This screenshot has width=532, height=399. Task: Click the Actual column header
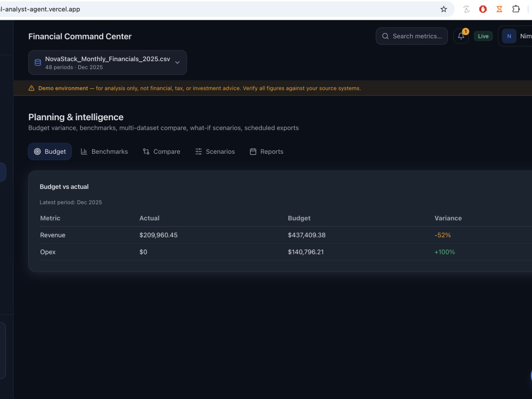point(149,218)
